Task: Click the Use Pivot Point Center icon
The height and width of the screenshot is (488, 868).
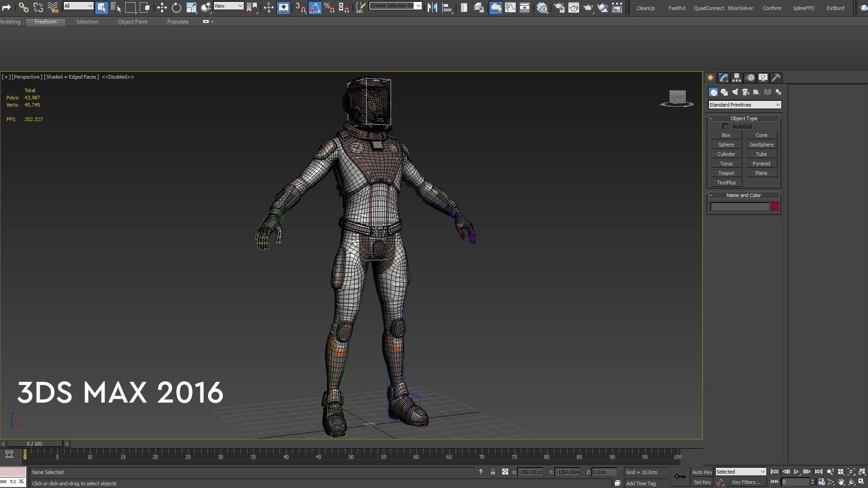Action: (252, 7)
